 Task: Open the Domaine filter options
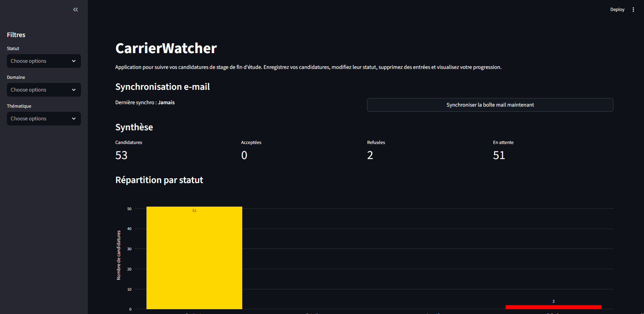[38, 89]
